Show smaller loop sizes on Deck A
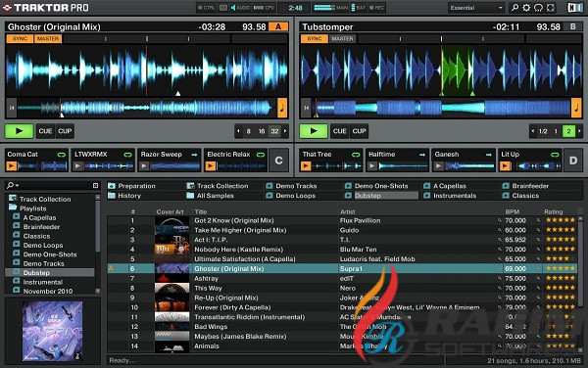Screen dimensions: 588x368 [238, 131]
